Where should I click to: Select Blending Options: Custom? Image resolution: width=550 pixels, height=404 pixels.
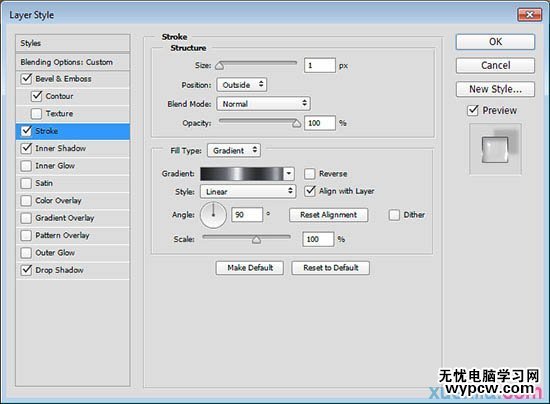click(x=73, y=62)
